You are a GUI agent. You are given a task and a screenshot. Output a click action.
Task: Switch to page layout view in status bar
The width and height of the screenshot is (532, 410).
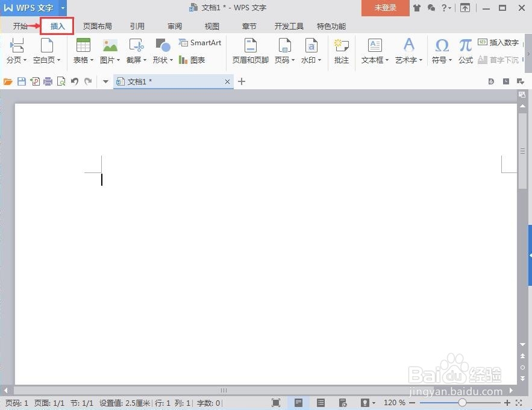[x=298, y=403]
